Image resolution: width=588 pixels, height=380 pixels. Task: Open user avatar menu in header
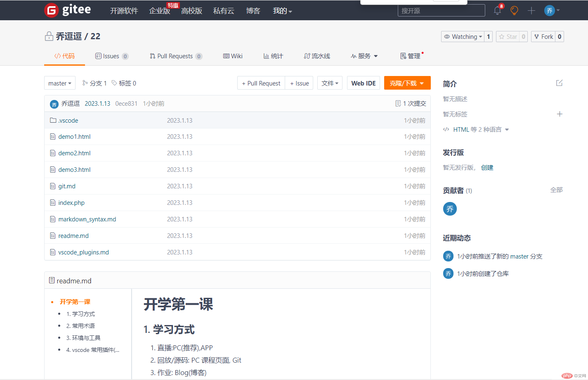coord(552,10)
